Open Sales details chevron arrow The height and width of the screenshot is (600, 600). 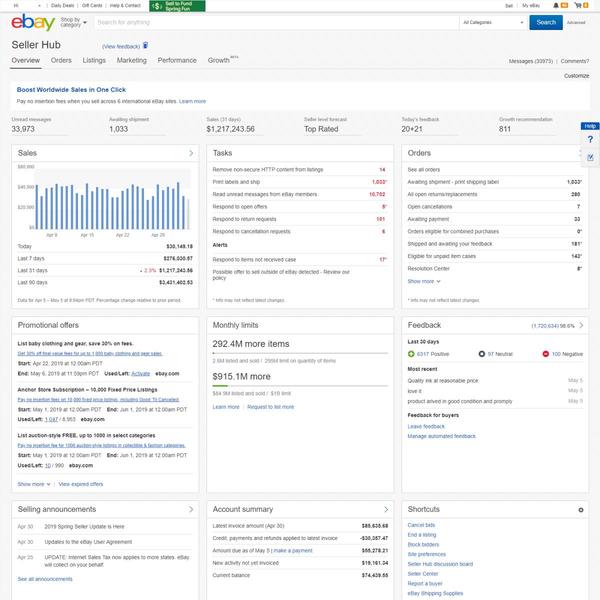(x=191, y=153)
